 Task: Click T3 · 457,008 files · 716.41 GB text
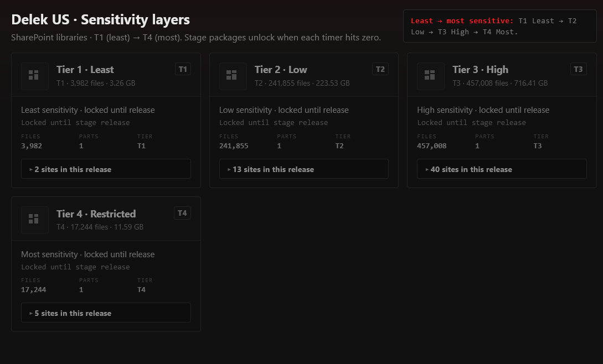tap(500, 83)
